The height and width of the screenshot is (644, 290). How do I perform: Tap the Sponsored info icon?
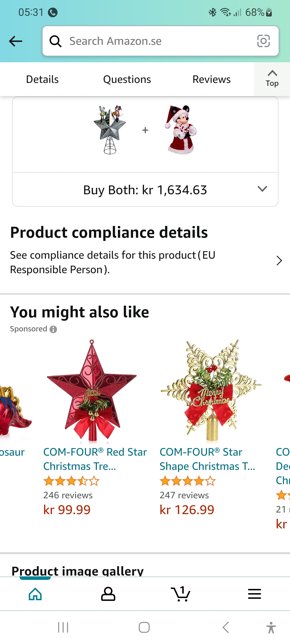(x=53, y=329)
